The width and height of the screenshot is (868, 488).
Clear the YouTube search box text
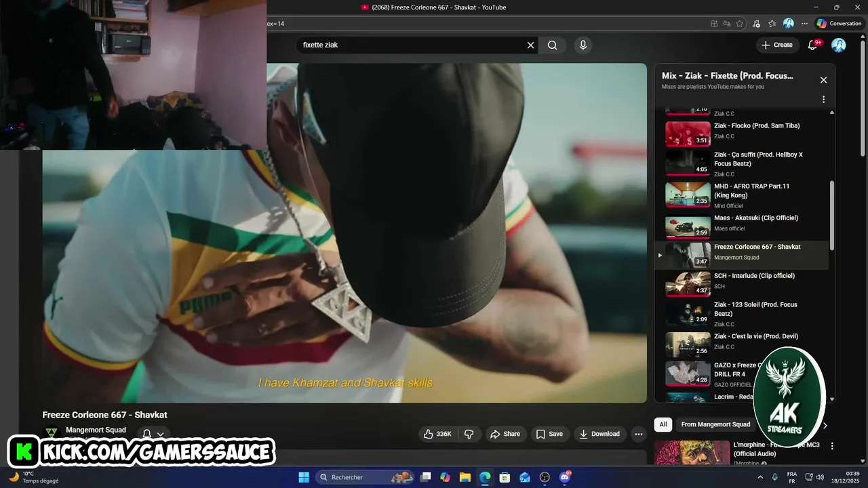tap(531, 45)
